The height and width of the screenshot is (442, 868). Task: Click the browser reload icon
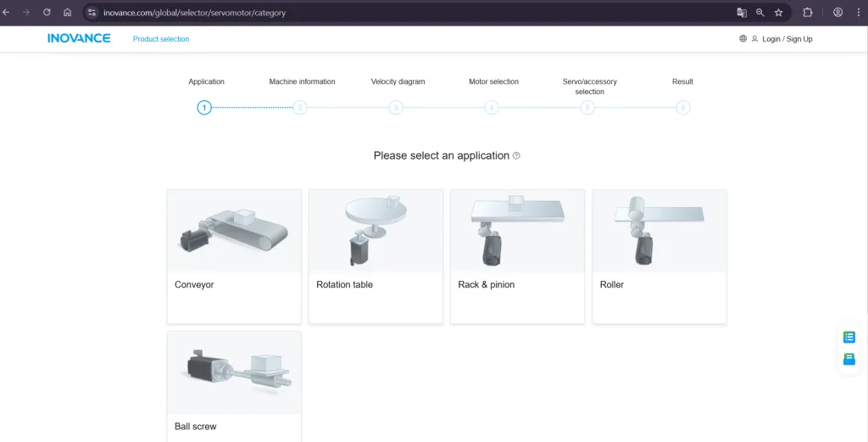pyautogui.click(x=47, y=13)
